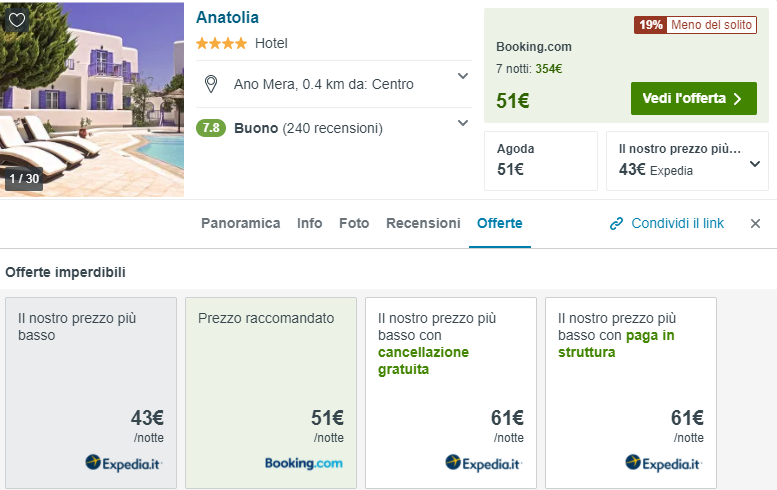Screen dimensions: 777x490
Task: Click the Vedi l'offerta button
Action: (x=693, y=98)
